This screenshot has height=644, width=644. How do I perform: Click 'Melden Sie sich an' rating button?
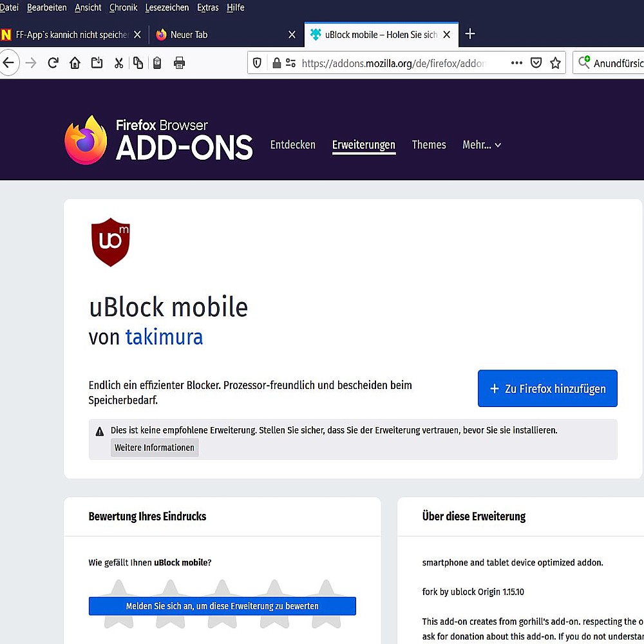tap(222, 606)
